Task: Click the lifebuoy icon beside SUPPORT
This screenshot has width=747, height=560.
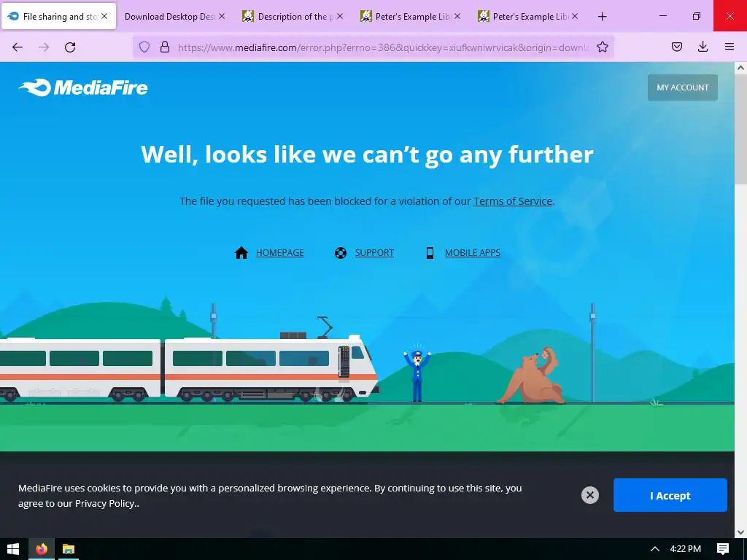Action: 341,253
